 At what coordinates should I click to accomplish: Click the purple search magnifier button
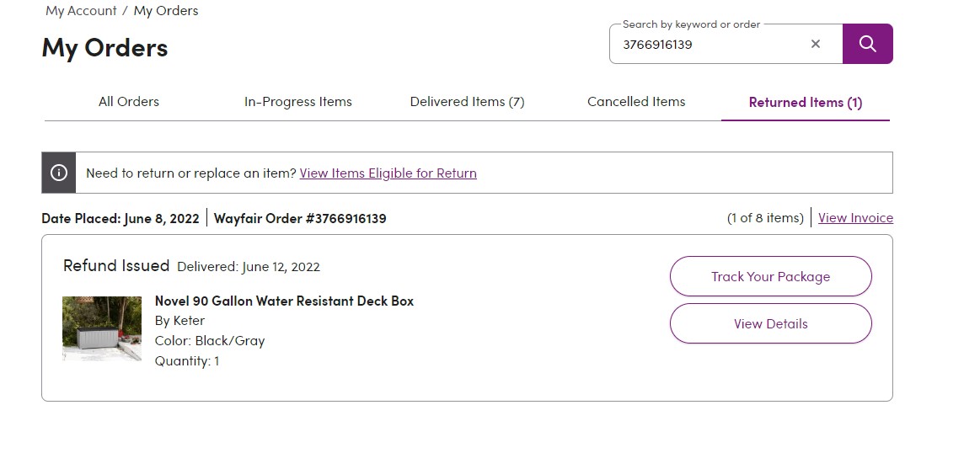[x=867, y=44]
